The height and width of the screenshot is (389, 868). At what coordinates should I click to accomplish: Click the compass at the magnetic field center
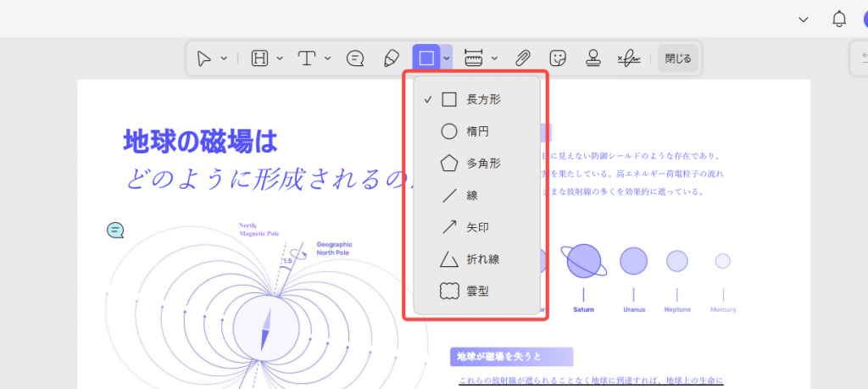coord(266,328)
